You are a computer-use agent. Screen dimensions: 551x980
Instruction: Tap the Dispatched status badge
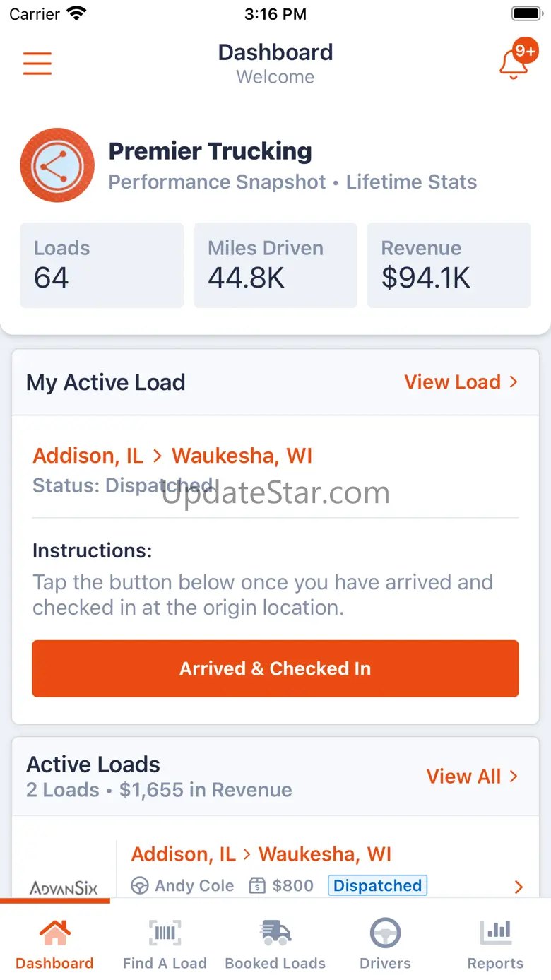(x=377, y=885)
